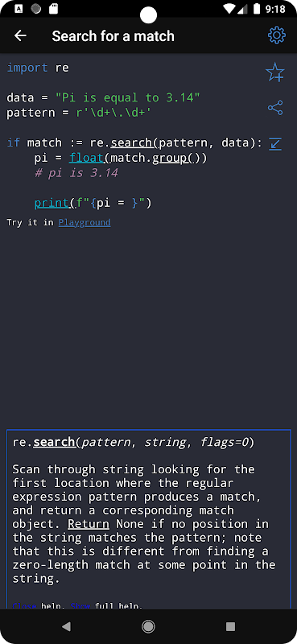Viewport: 297px width, 644px height.
Task: Share this code snippet
Action: [x=275, y=108]
